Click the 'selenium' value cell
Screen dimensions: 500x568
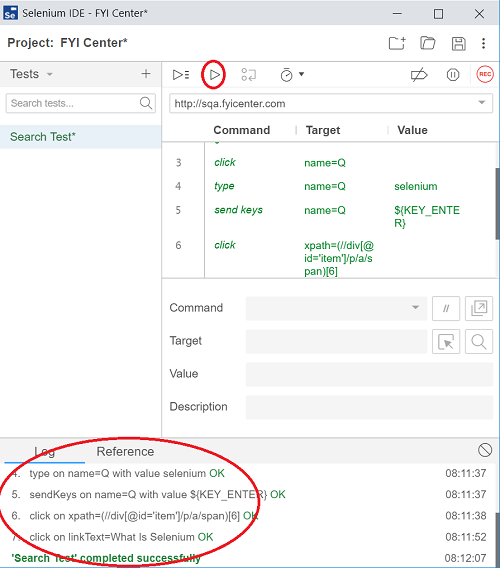pyautogui.click(x=416, y=186)
